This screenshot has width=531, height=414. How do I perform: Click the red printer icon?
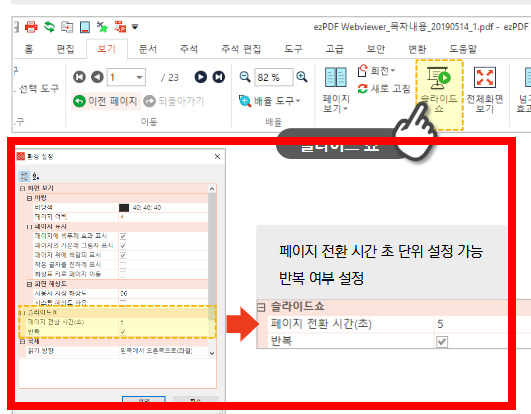pos(31,27)
